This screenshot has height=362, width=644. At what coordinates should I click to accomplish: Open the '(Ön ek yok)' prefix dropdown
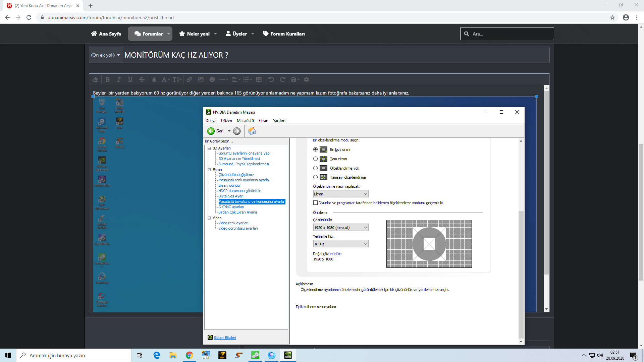click(105, 55)
